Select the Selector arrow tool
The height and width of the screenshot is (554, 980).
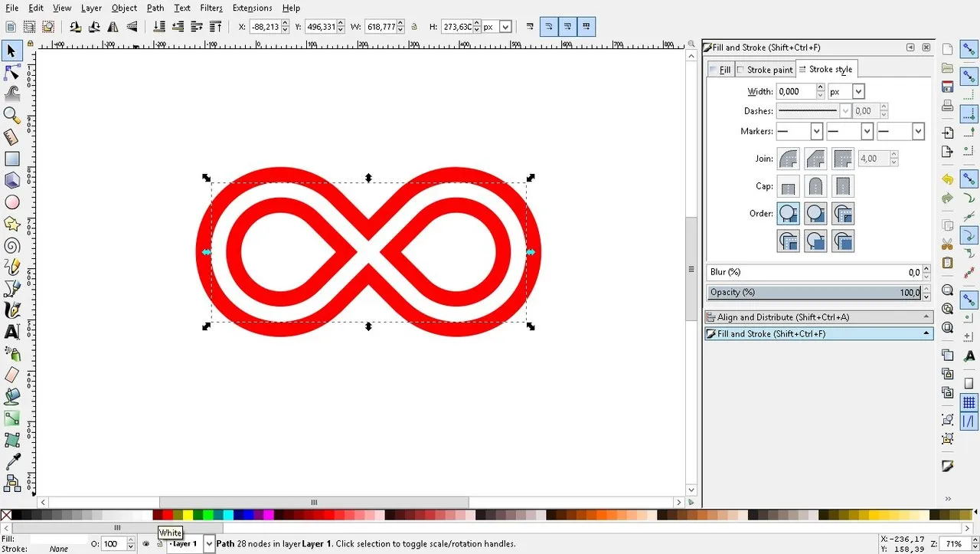coord(11,51)
